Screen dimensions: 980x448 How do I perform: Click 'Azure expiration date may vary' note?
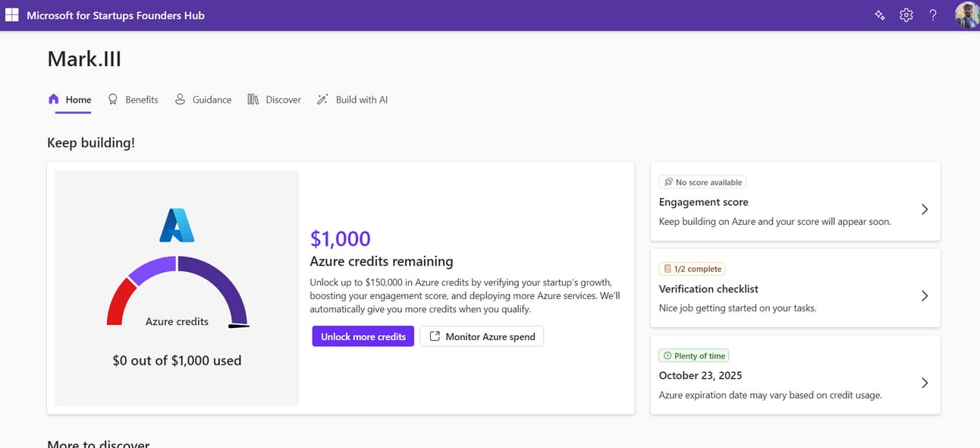771,395
